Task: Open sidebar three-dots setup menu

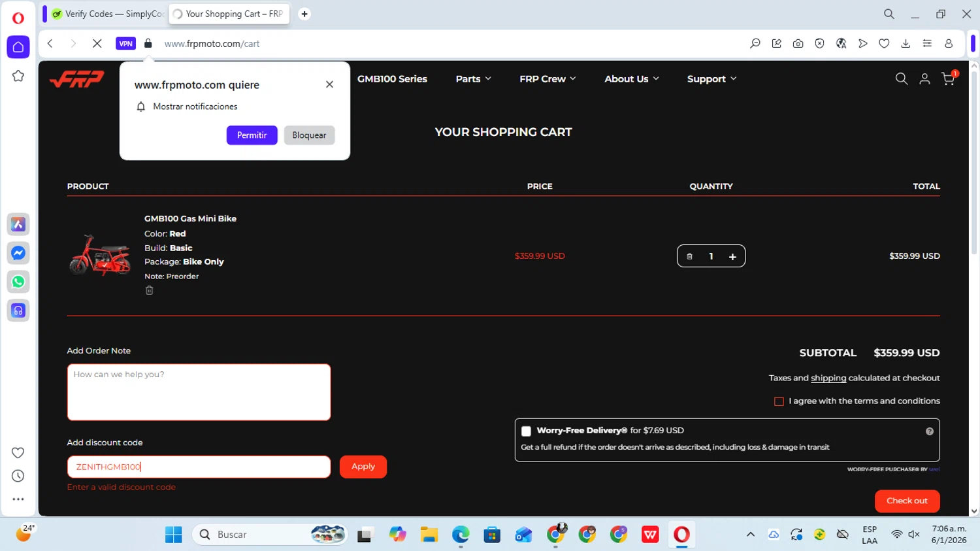Action: (x=18, y=499)
